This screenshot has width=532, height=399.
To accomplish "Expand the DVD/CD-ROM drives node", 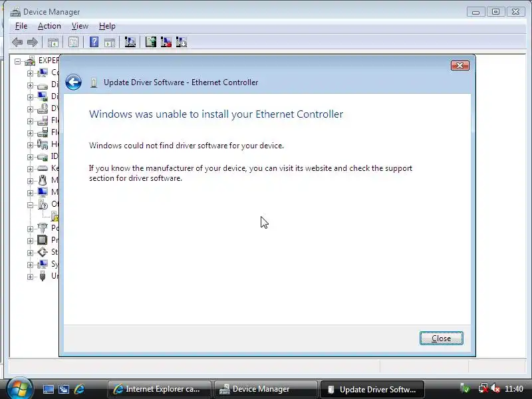I will pyautogui.click(x=30, y=109).
